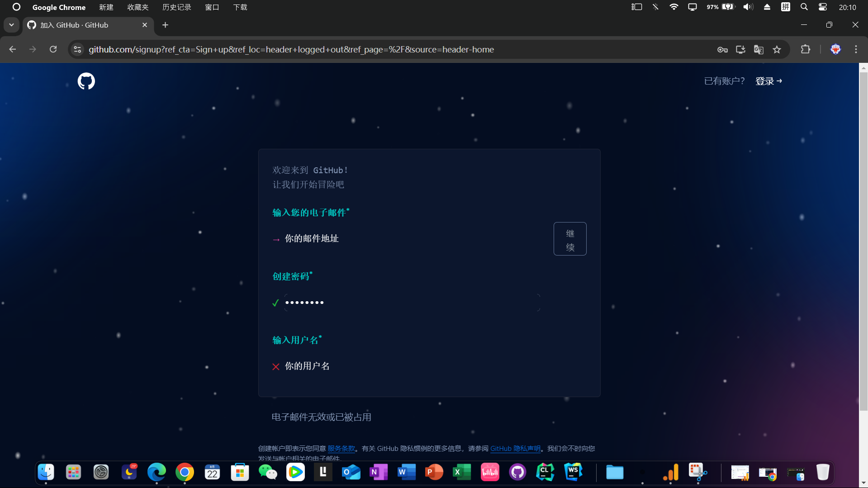Launch Word from the dock

coord(406,472)
